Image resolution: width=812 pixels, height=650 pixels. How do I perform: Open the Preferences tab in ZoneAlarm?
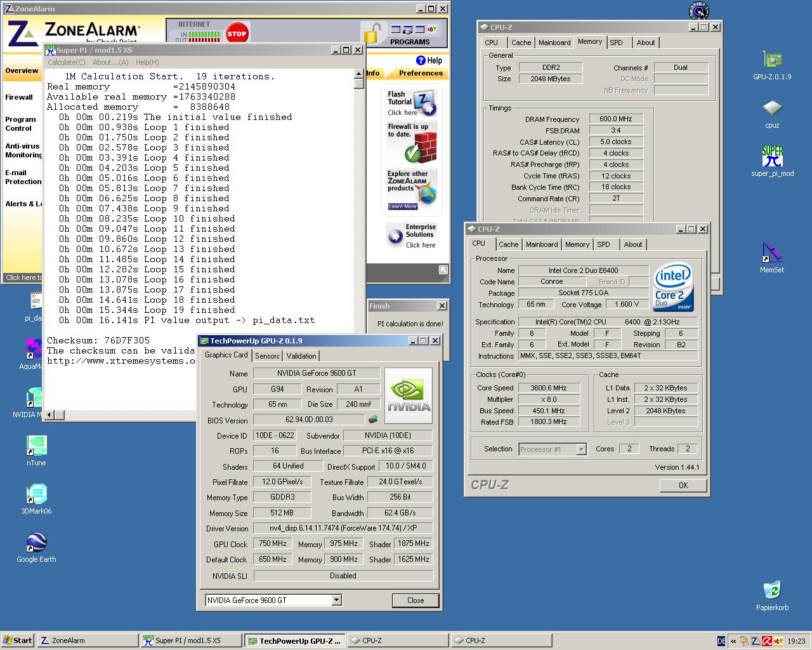click(421, 73)
